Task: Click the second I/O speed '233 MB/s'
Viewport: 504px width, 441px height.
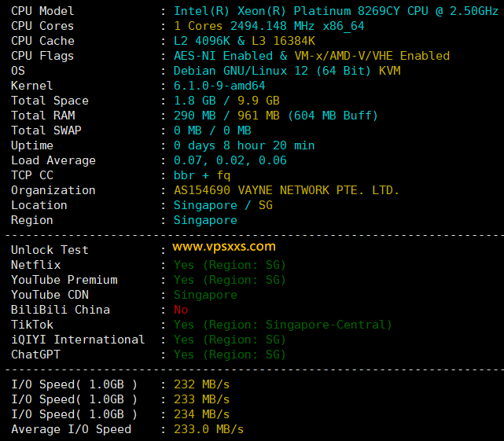Action: (x=201, y=399)
